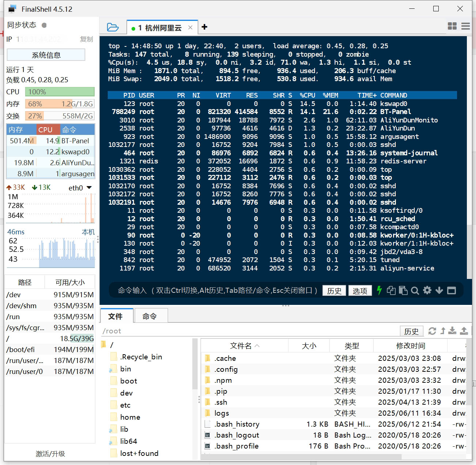Open command 历史 button in terminal bar

[x=334, y=291]
